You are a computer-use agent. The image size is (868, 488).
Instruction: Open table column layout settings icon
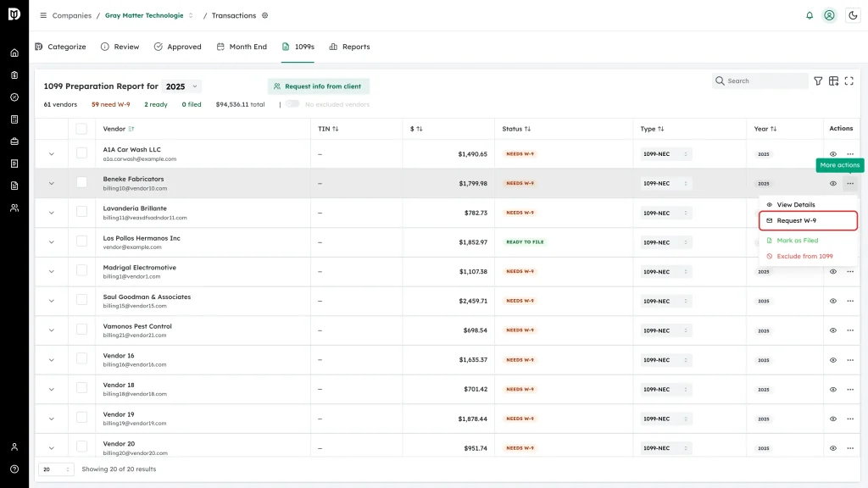coord(834,81)
